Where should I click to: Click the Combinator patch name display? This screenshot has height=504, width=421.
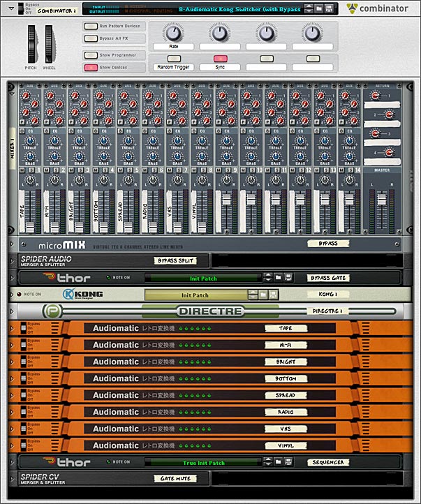point(240,9)
